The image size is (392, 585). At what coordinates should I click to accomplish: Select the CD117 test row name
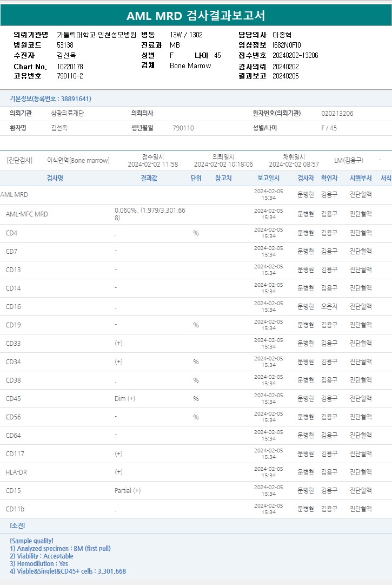pyautogui.click(x=15, y=454)
